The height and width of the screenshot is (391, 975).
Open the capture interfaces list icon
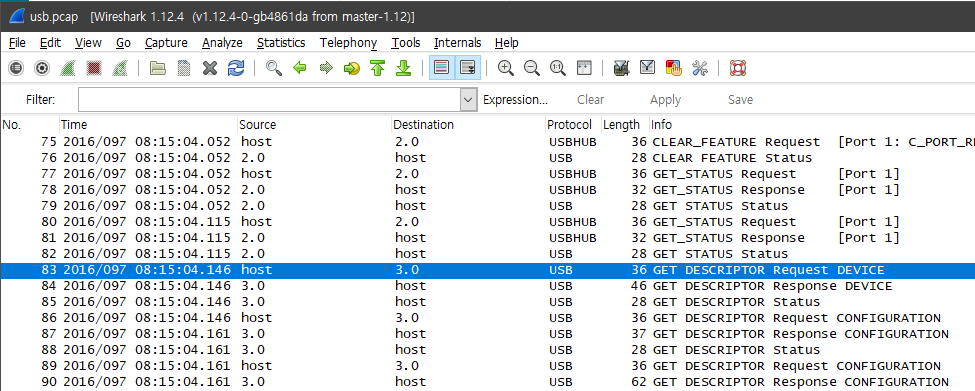16,68
